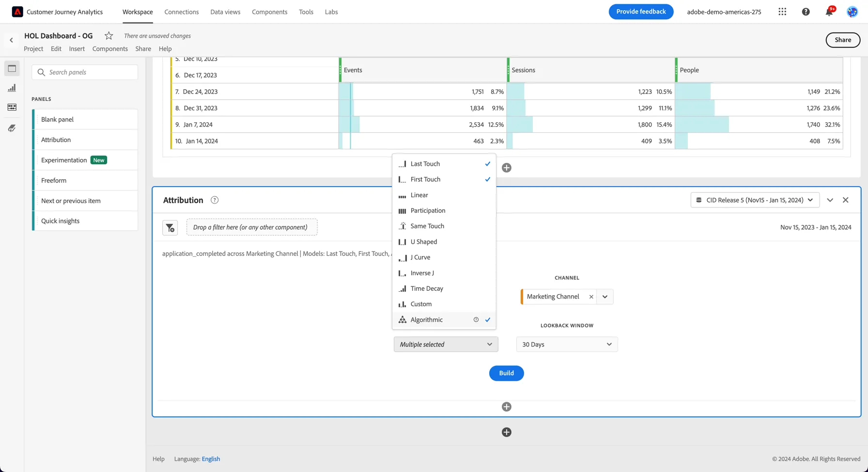The image size is (868, 472).
Task: Go back using the left chevron arrow
Action: (x=11, y=40)
